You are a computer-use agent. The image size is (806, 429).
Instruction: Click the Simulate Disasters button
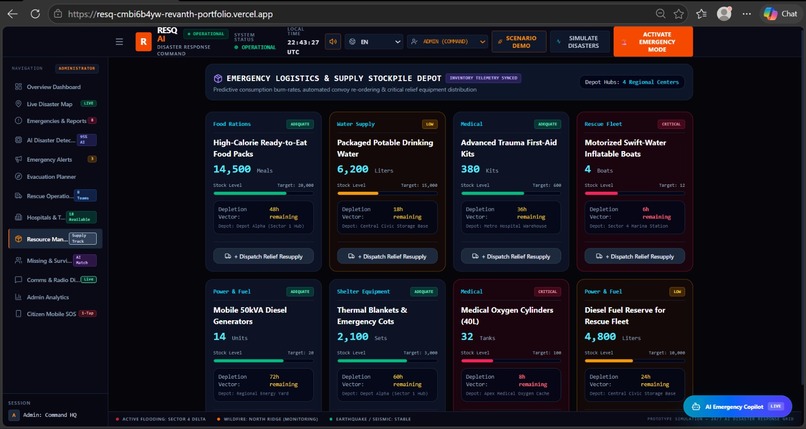pos(579,42)
